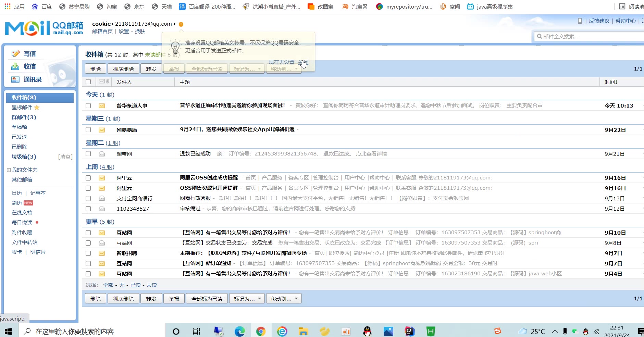Open the 垃圾箱(3) folder
The image size is (644, 337).
click(24, 157)
